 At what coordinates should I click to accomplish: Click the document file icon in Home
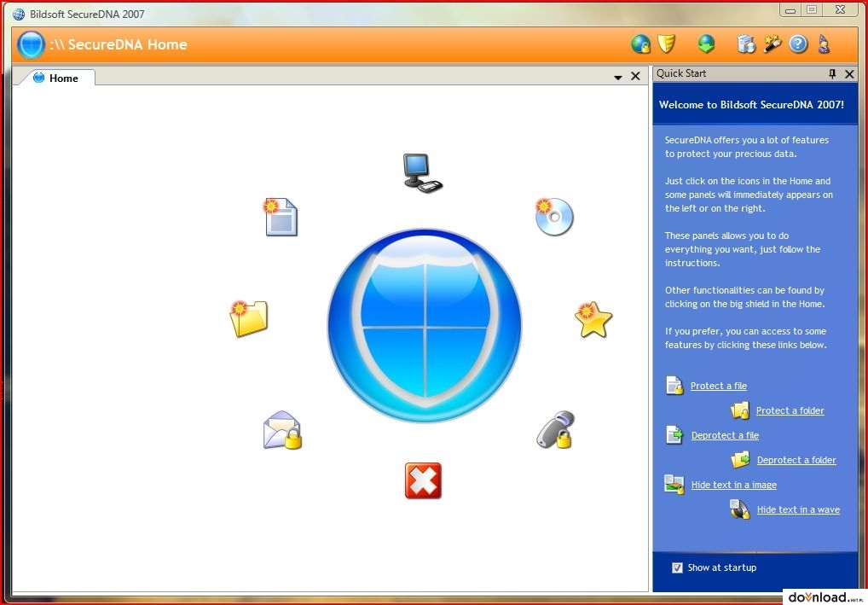(x=281, y=217)
